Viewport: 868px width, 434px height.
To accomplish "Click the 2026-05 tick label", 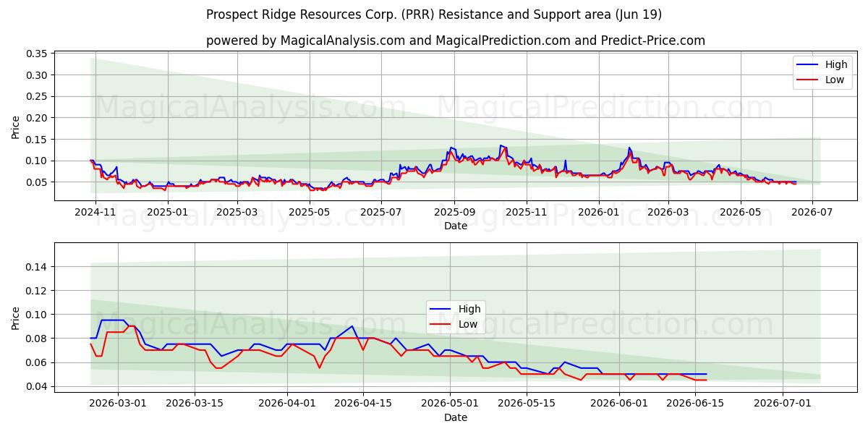I will 740,212.
